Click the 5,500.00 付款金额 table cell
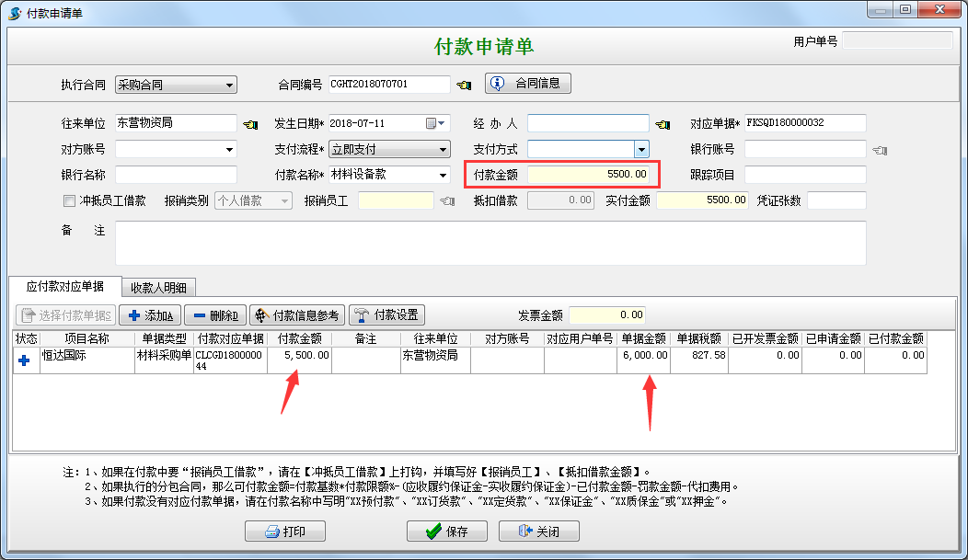968x560 pixels. coord(299,360)
